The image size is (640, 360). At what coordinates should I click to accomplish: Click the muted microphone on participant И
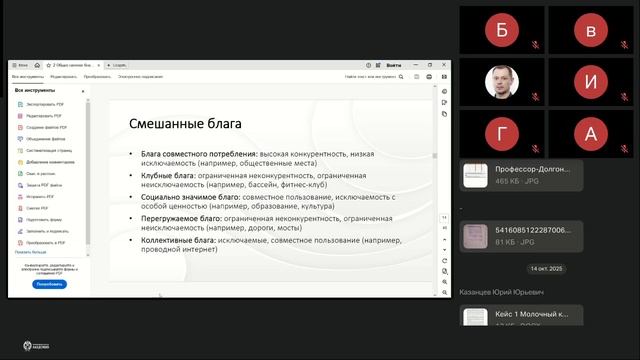pyautogui.click(x=624, y=97)
